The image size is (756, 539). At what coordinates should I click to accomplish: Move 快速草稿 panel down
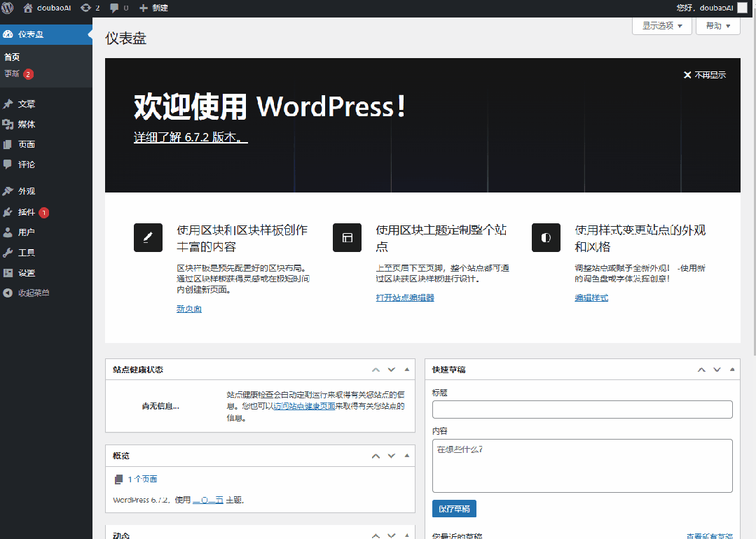pos(717,370)
